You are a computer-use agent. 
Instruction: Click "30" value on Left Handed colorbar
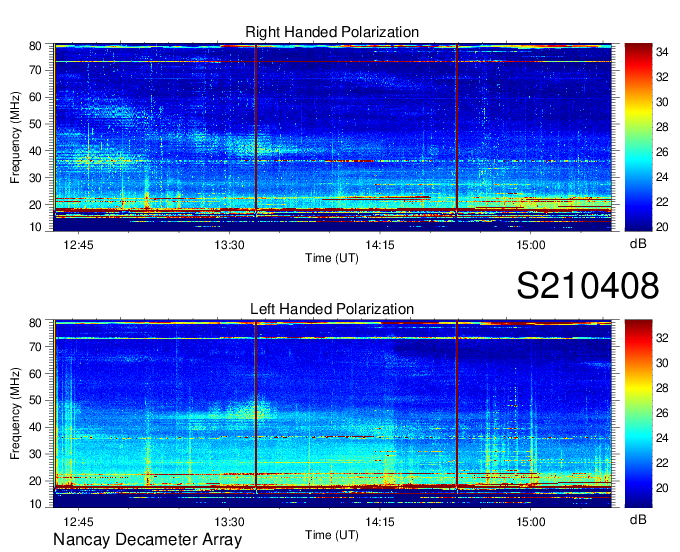coord(662,363)
